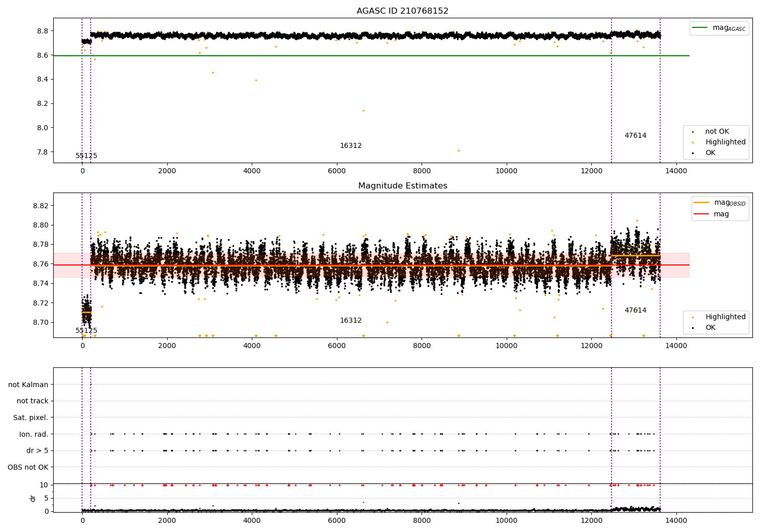Click the 16312 label in the top plot
760x532 pixels.
click(x=351, y=146)
